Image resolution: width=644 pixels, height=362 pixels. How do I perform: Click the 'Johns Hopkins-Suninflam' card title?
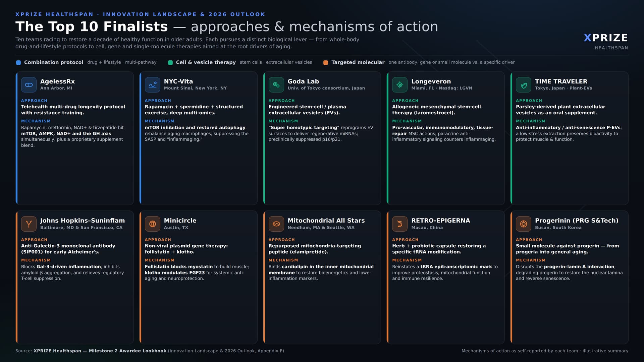83,221
